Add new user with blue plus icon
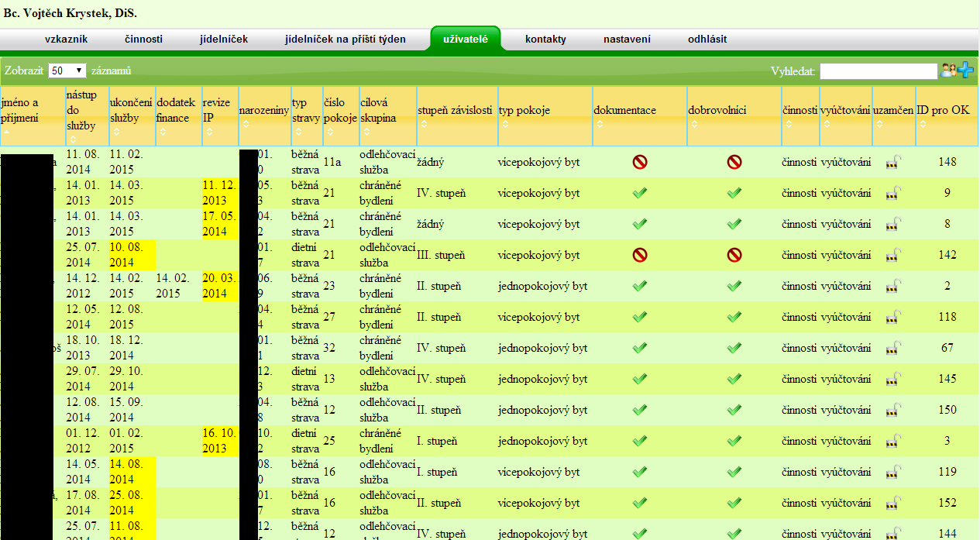 965,71
